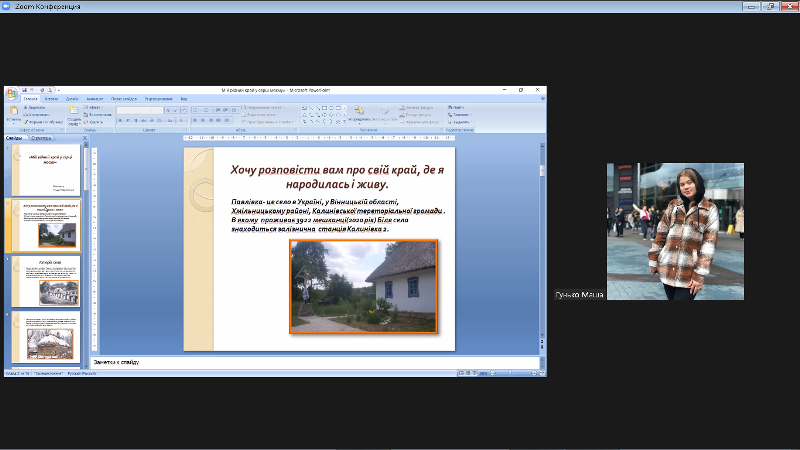Click the Save icon in quick access toolbar
Image resolution: width=800 pixels, height=450 pixels.
point(24,90)
